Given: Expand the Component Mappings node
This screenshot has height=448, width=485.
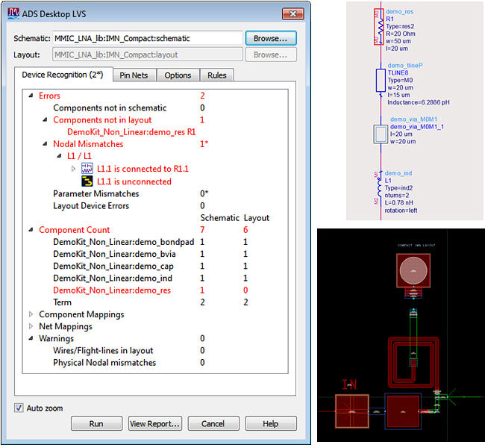Looking at the screenshot, I should pyautogui.click(x=31, y=314).
